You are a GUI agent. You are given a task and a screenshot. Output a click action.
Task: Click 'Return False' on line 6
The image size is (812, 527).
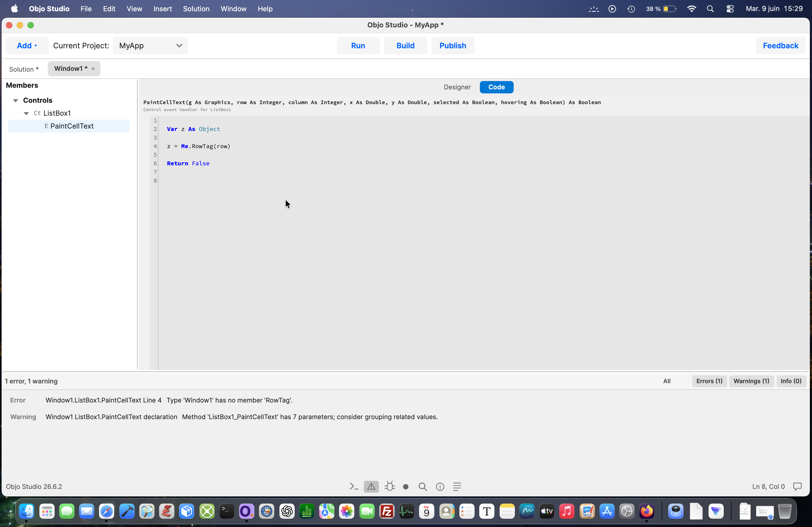tap(188, 163)
